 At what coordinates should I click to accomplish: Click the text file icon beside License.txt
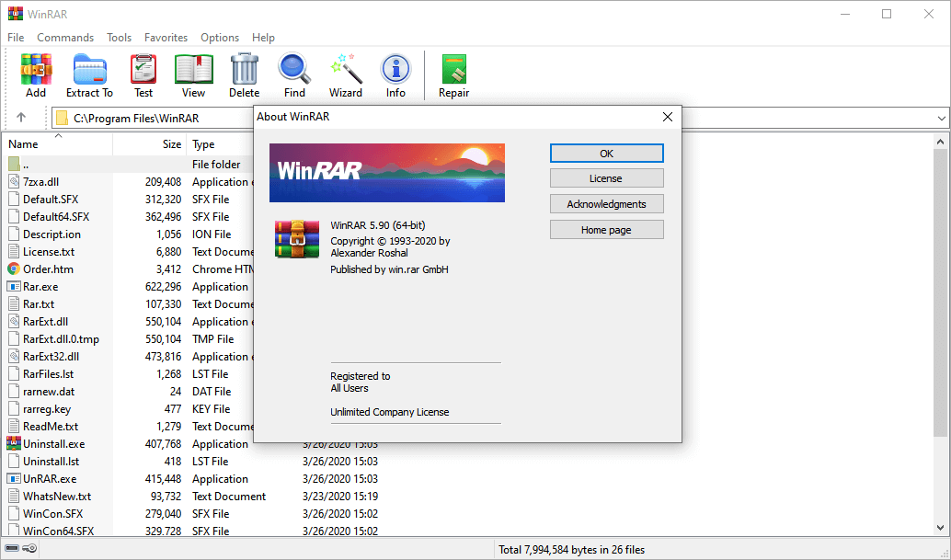click(14, 251)
